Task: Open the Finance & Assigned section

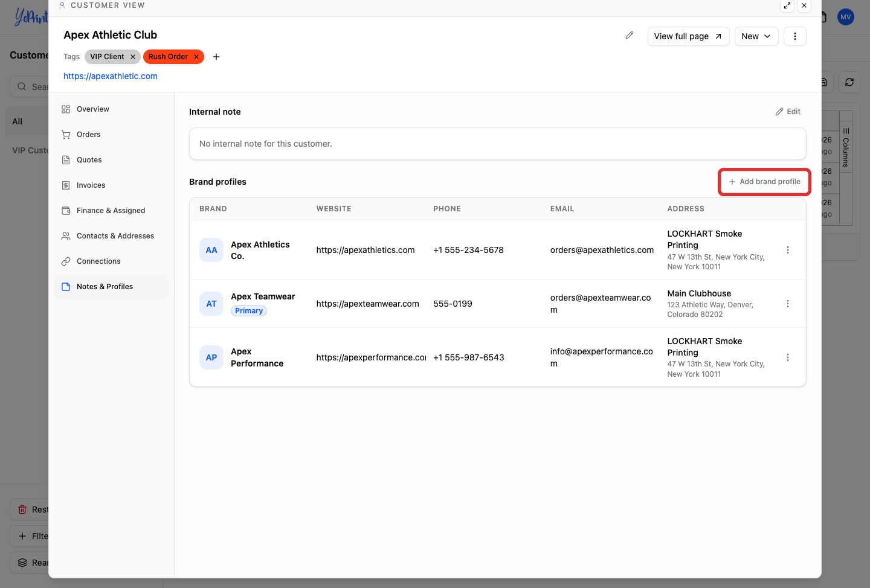Action: click(x=112, y=211)
